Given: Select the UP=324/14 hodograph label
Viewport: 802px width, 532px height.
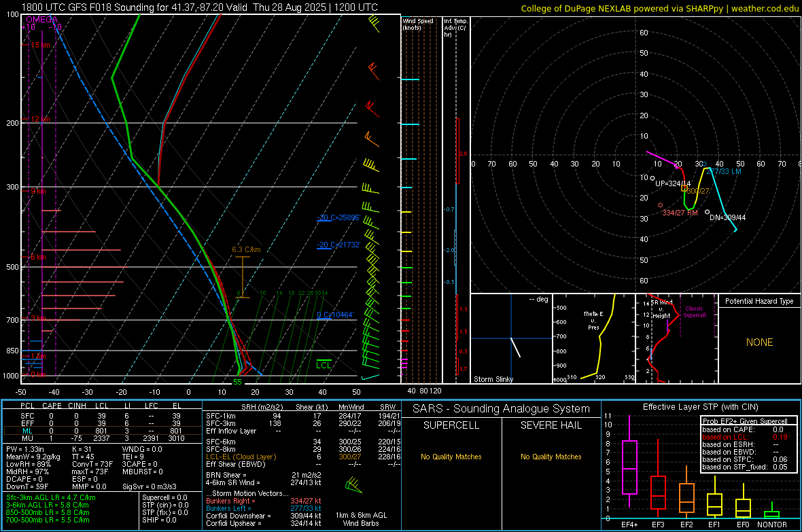Looking at the screenshot, I should [x=673, y=183].
